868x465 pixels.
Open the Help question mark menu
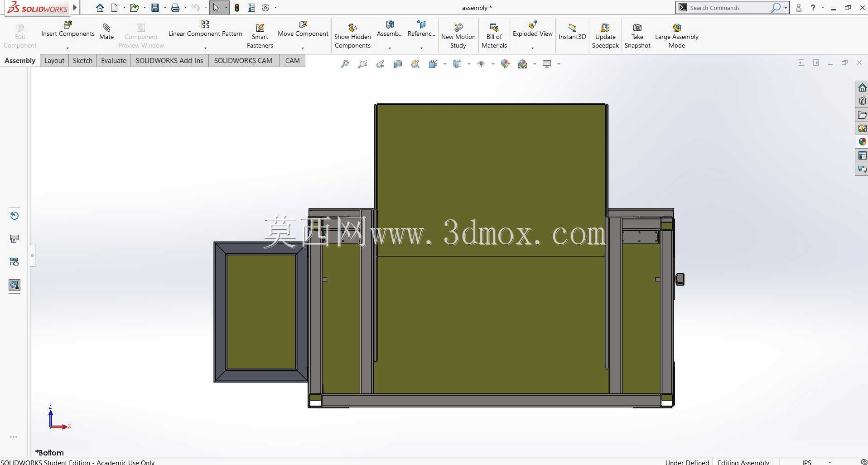coord(813,8)
